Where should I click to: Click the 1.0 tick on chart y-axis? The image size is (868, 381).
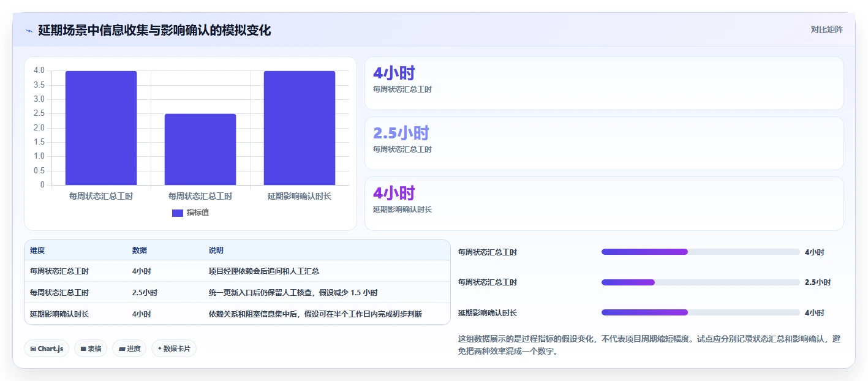pos(39,156)
